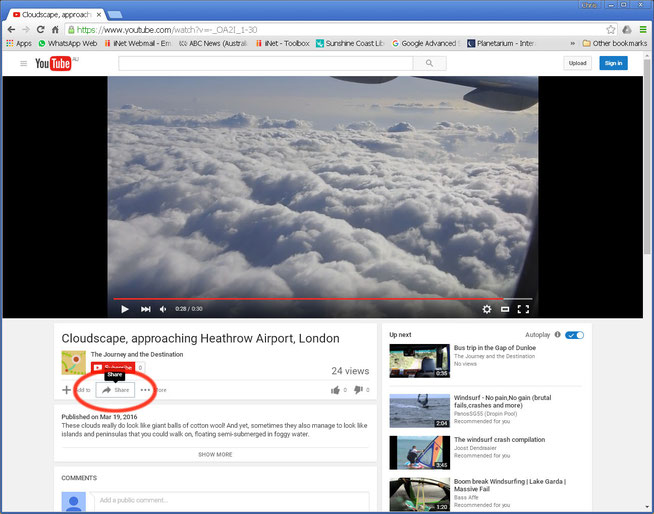Subscribe to the channel
This screenshot has height=514, width=654.
[113, 368]
